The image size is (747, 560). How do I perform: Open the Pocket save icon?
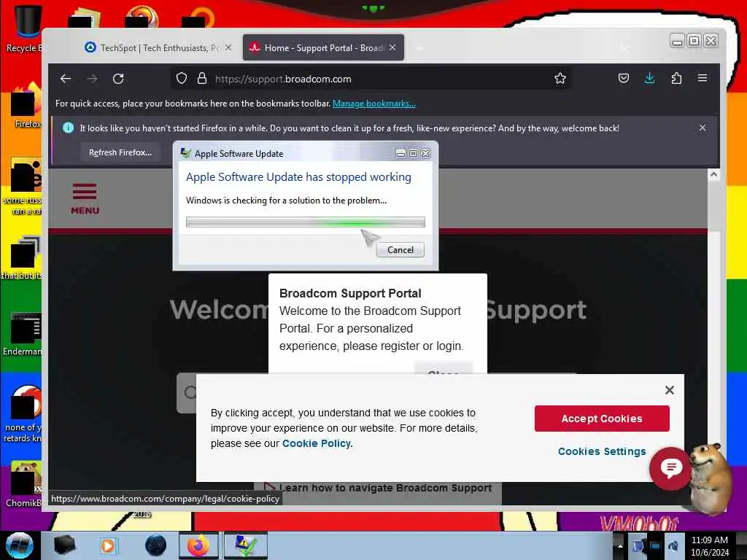coord(624,79)
